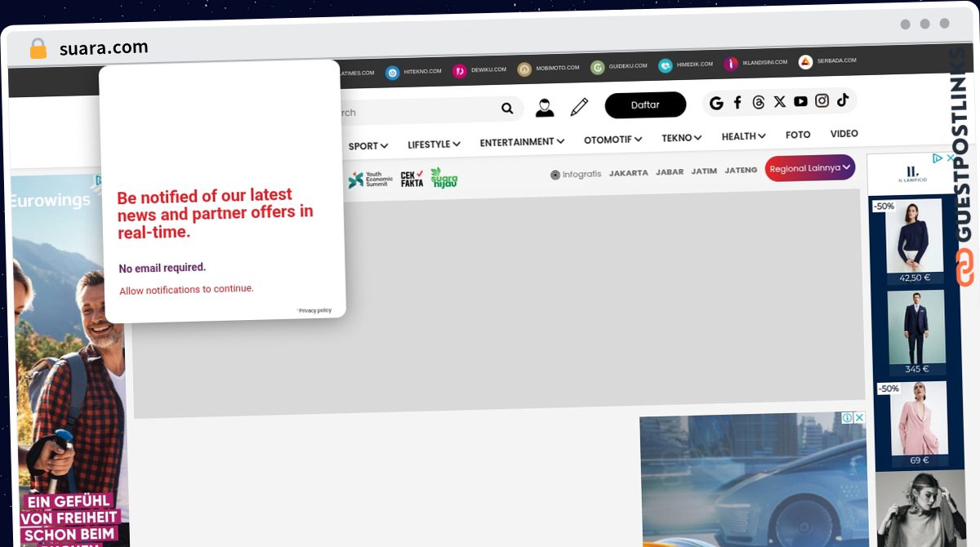Viewport: 980px width, 547px height.
Task: Click the Guideku.com text link
Action: pos(628,66)
